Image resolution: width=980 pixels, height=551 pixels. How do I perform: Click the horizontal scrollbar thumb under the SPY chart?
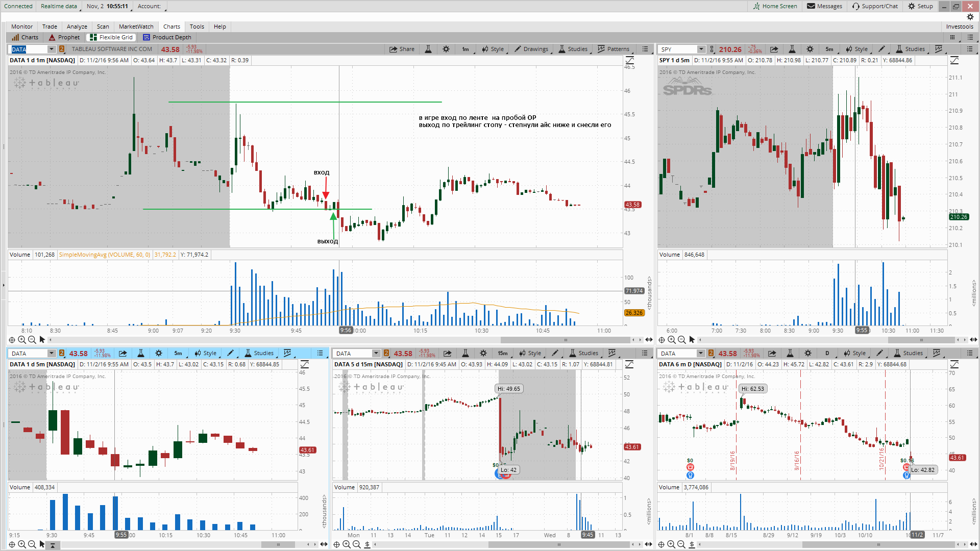coord(922,340)
